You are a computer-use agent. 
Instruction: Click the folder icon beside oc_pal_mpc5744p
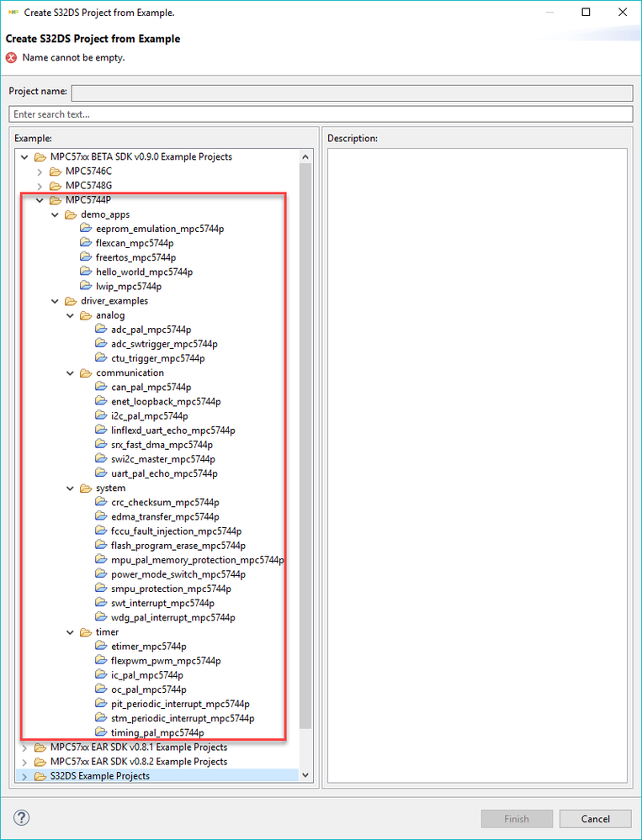pos(101,689)
